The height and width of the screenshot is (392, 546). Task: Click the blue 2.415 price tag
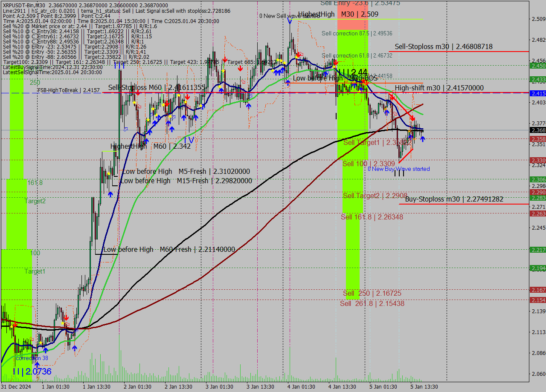point(537,93)
